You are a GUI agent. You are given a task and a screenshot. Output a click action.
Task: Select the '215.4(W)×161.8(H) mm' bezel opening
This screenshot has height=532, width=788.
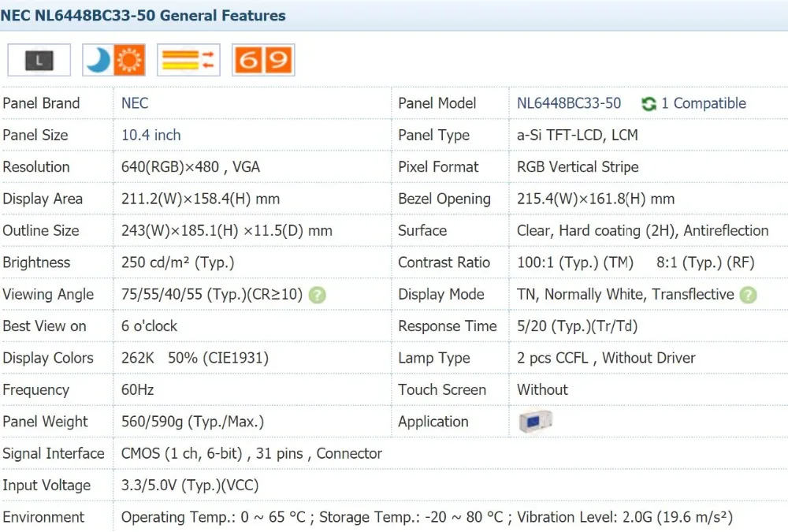point(596,199)
